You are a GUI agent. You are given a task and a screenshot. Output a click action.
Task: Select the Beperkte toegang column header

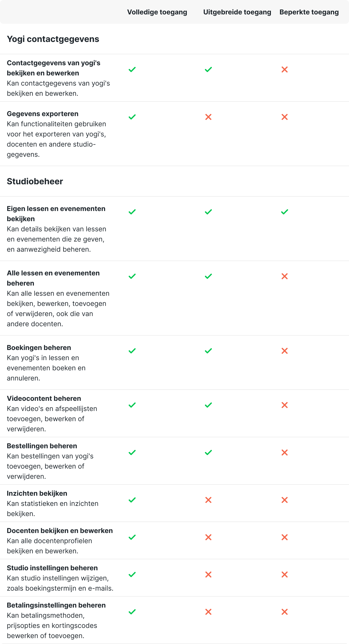pyautogui.click(x=309, y=12)
